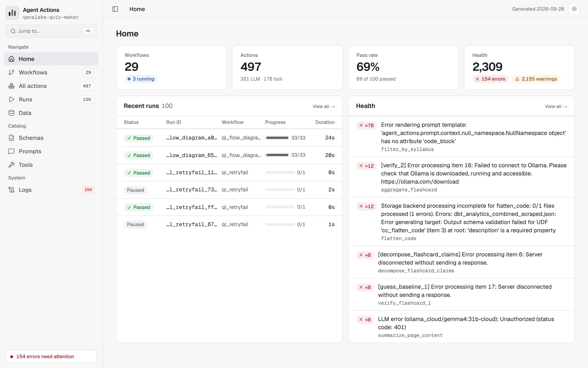Click the Jump to search field
This screenshot has height=368, width=588.
point(51,31)
